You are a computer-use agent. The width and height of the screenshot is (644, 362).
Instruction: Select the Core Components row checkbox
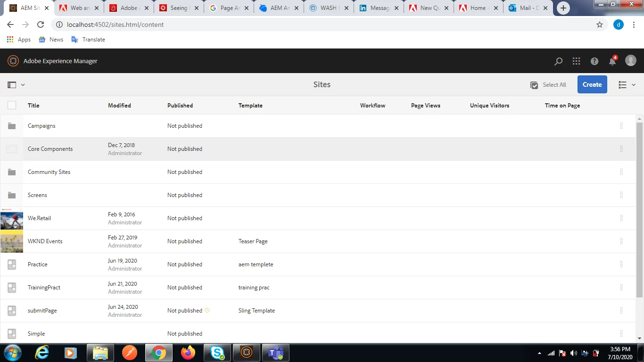pyautogui.click(x=12, y=149)
